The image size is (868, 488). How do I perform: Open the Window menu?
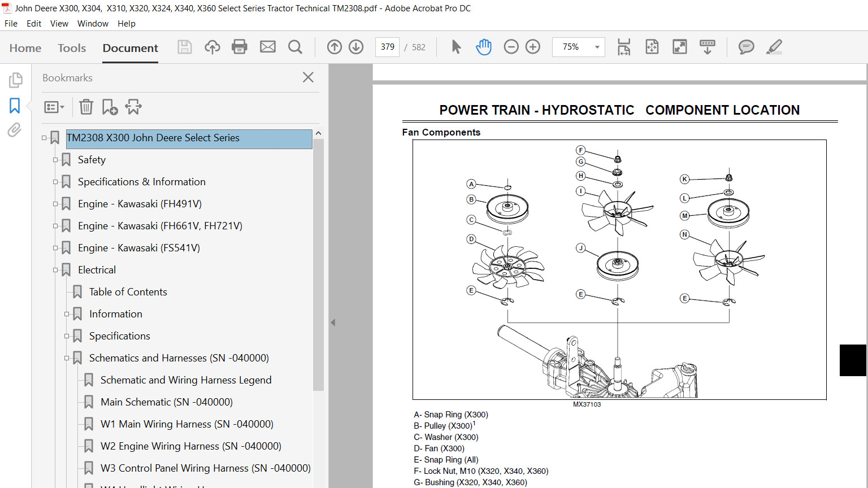tap(93, 24)
